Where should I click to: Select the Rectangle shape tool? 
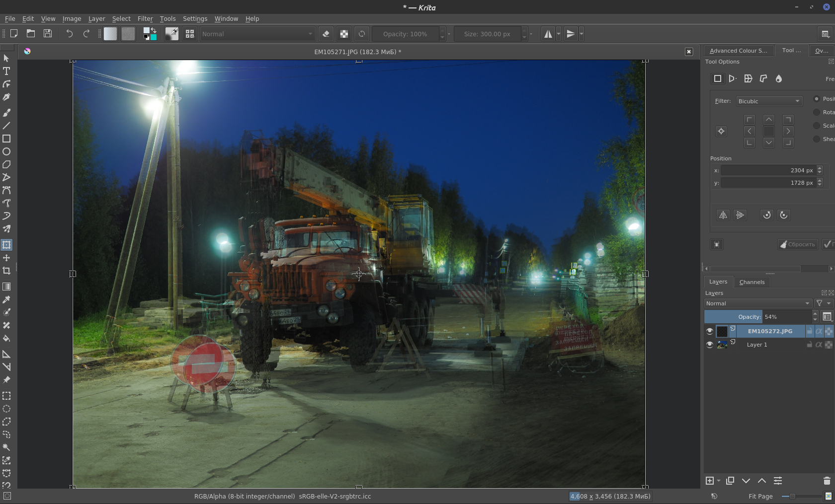tap(6, 139)
